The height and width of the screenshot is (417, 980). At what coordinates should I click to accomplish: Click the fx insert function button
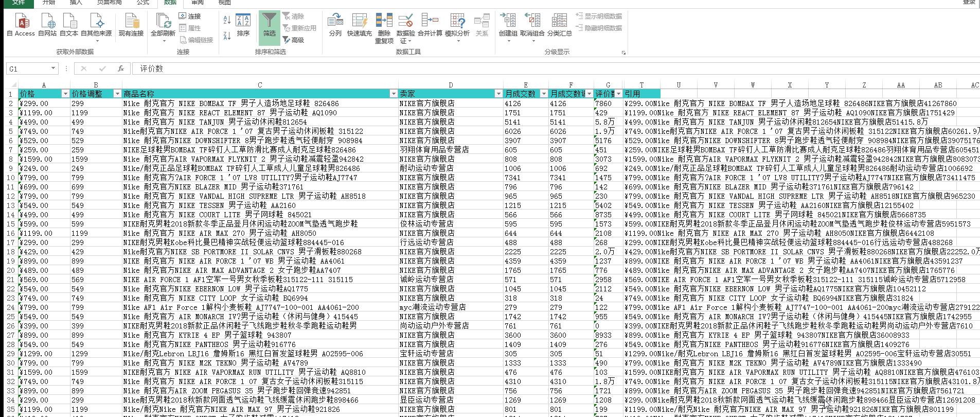click(x=120, y=68)
